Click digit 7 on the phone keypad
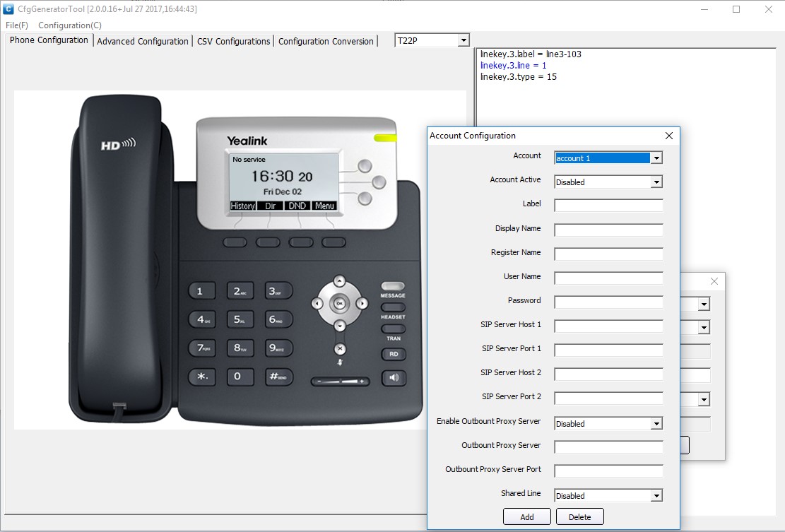785x532 pixels. (x=201, y=348)
